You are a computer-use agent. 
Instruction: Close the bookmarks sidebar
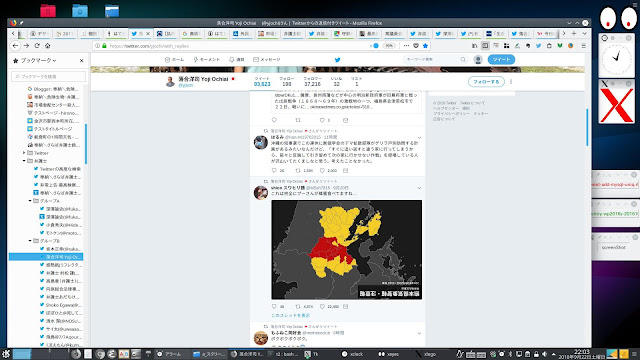click(x=82, y=60)
